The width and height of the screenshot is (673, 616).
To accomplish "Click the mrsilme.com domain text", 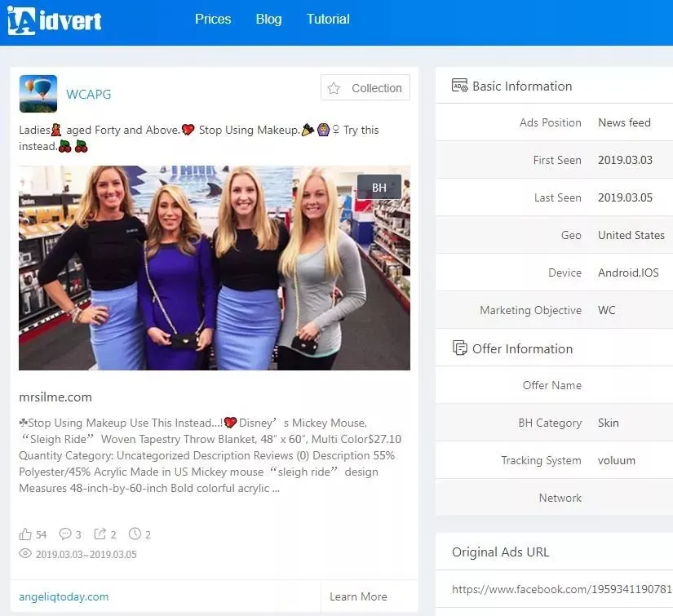I will (55, 397).
